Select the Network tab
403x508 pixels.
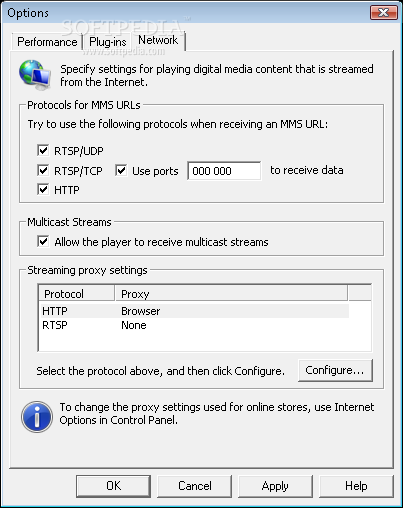coord(158,40)
